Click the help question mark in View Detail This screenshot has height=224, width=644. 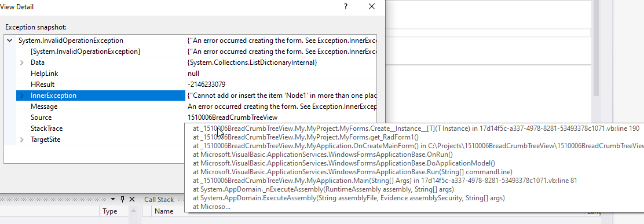pyautogui.click(x=346, y=6)
